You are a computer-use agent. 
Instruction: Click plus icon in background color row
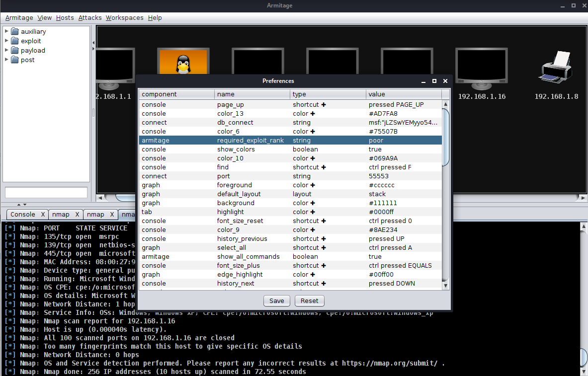pos(313,203)
